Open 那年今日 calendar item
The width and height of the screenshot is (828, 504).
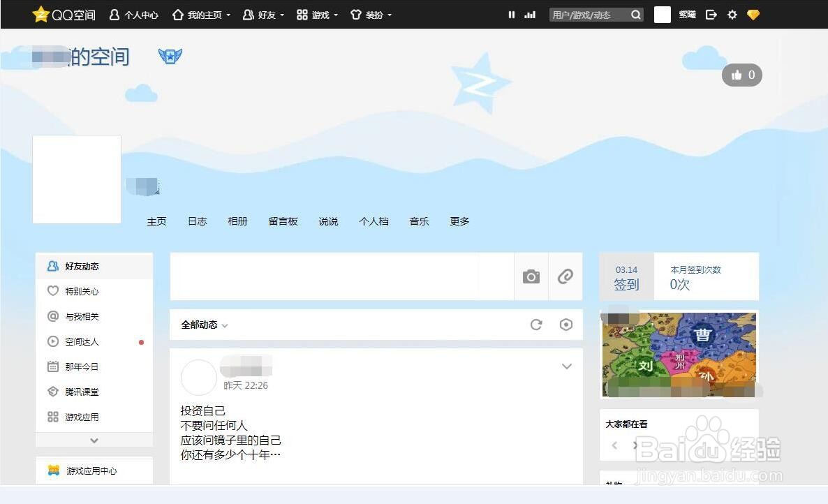94,366
